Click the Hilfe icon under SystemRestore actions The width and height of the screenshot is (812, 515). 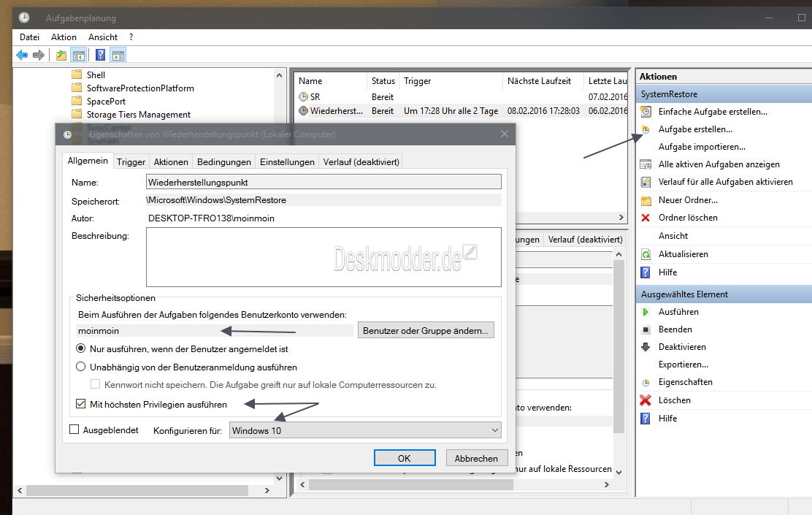(646, 272)
